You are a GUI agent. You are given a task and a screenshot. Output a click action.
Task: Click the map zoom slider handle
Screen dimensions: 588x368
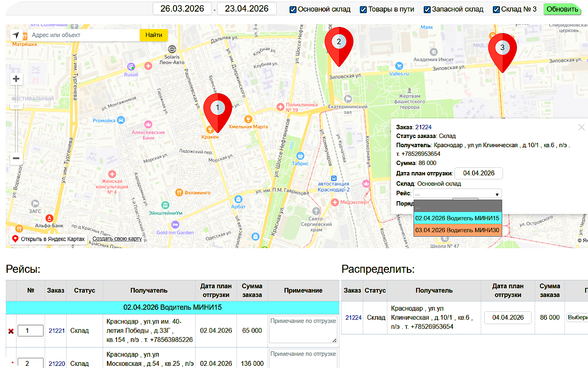point(16,106)
